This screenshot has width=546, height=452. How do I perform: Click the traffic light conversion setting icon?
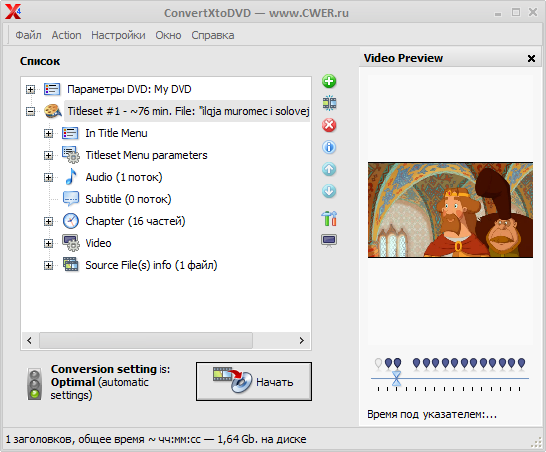pos(34,384)
